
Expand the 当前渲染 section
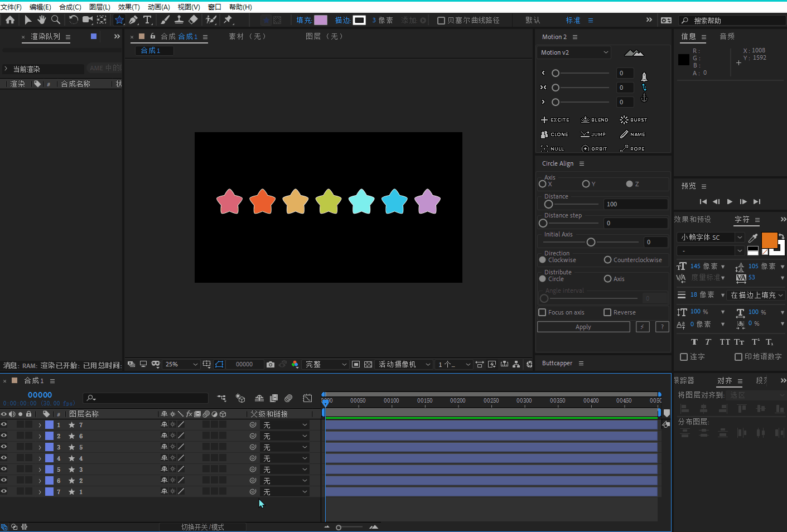(6, 69)
